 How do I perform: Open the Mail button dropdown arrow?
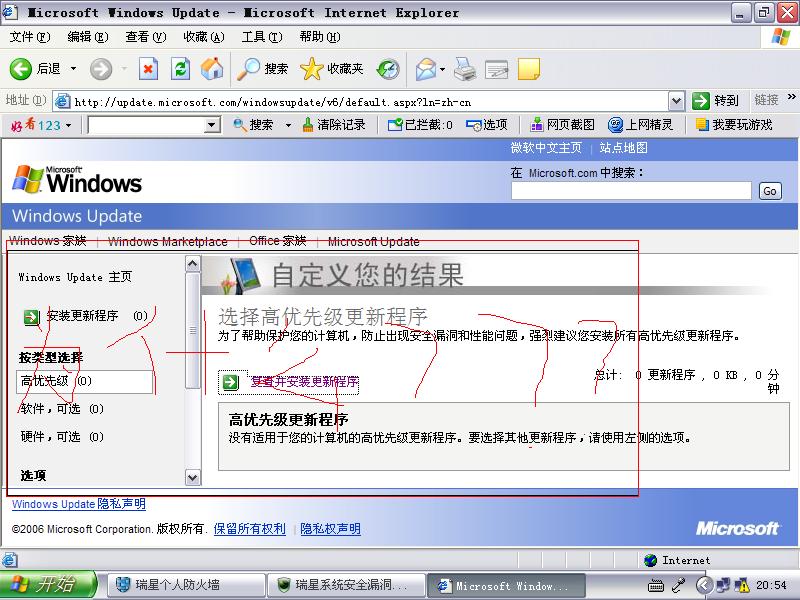pos(442,69)
